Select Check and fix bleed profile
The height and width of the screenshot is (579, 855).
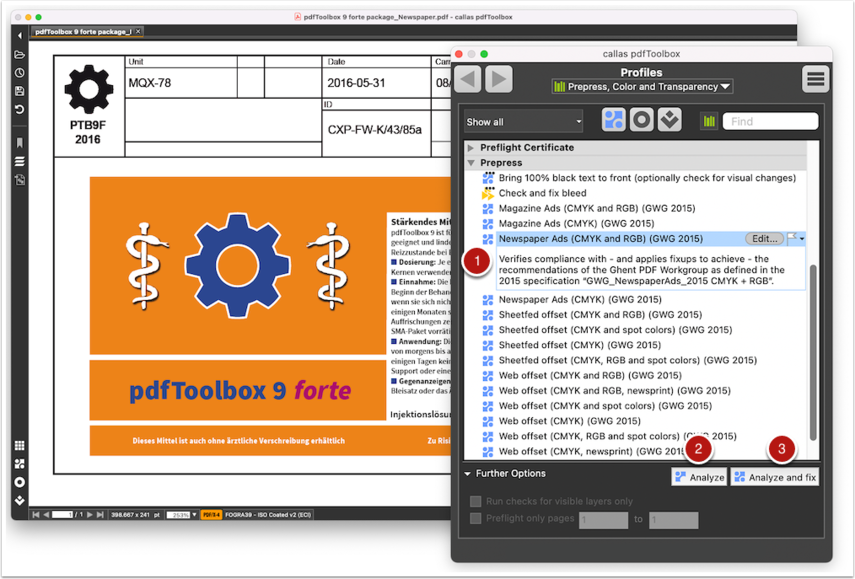click(x=543, y=193)
